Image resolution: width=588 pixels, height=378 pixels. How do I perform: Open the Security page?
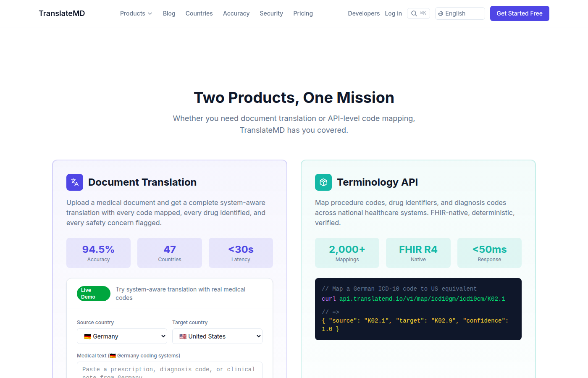[x=271, y=13]
